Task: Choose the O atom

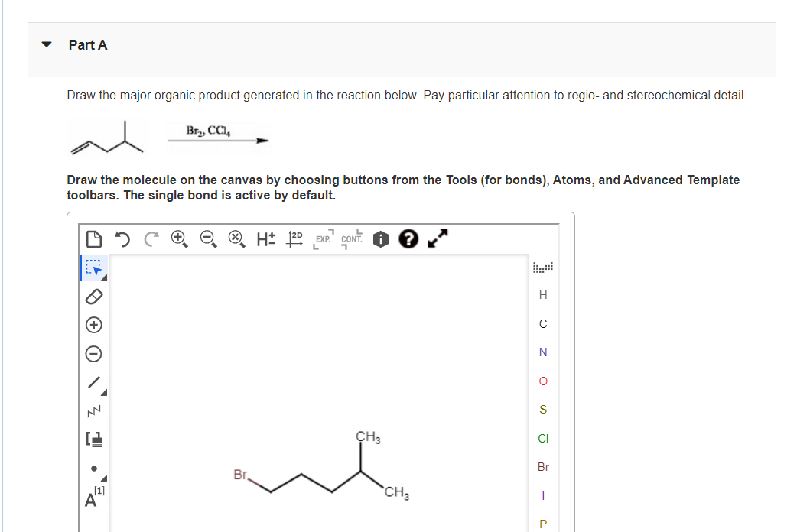Action: (x=543, y=381)
